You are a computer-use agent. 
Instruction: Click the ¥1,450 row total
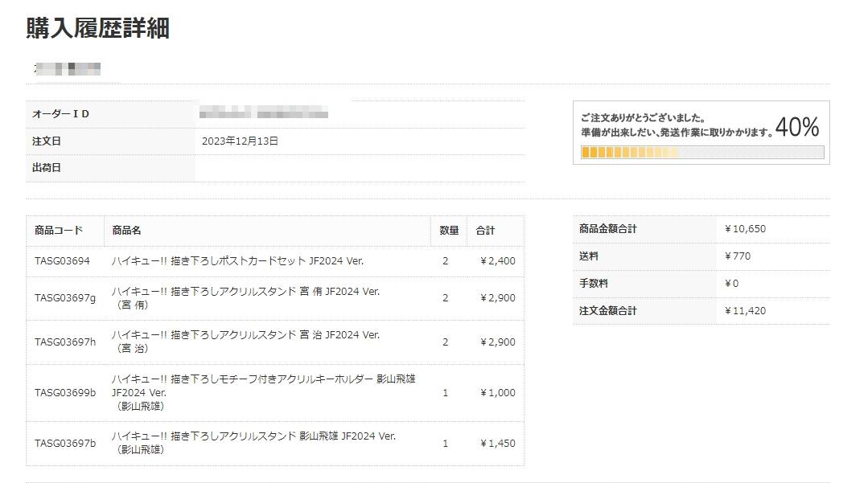pos(498,443)
